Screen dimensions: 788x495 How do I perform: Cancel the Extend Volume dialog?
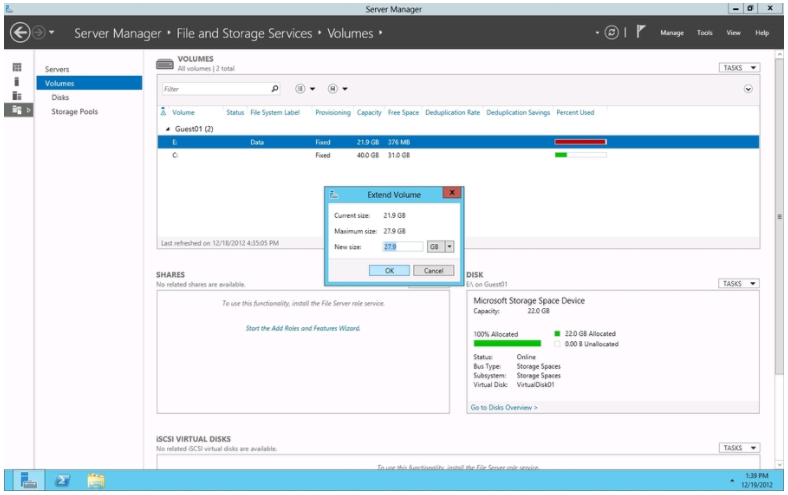pyautogui.click(x=433, y=270)
